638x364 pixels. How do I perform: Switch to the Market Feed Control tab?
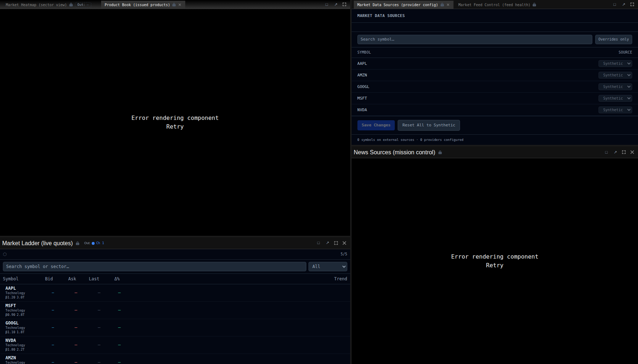(494, 5)
